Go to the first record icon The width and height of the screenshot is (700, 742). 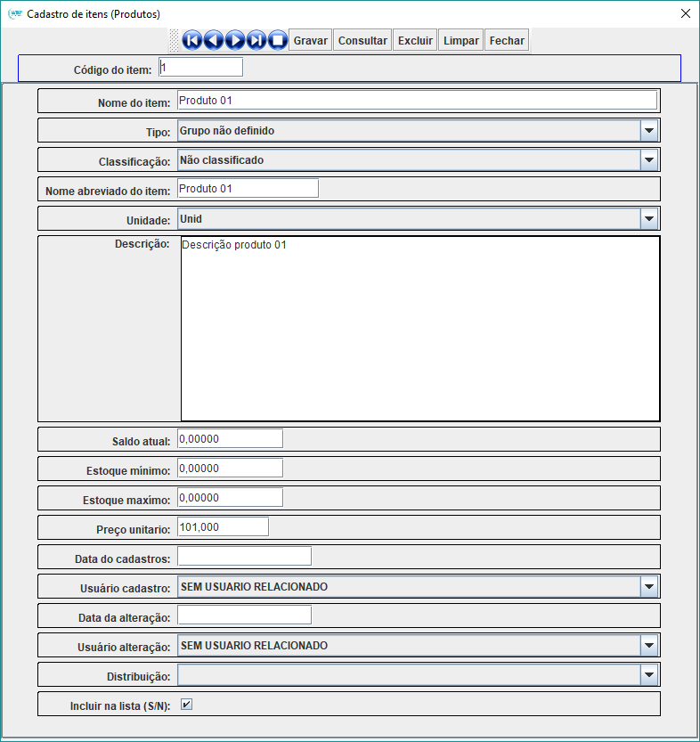pos(192,40)
